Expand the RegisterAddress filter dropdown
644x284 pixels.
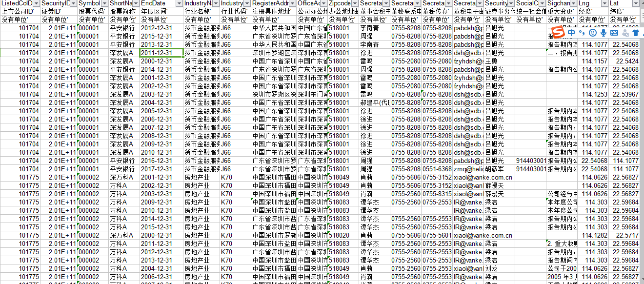pyautogui.click(x=292, y=3)
